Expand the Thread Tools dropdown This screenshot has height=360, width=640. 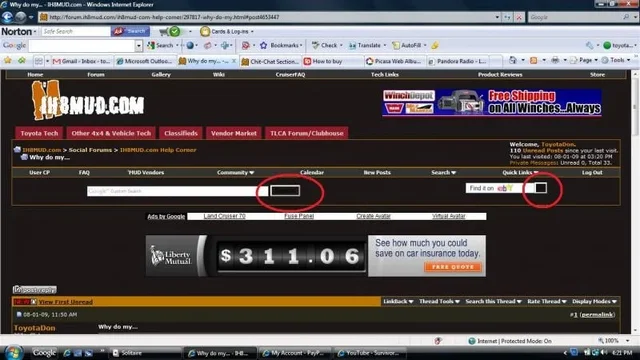tap(439, 302)
